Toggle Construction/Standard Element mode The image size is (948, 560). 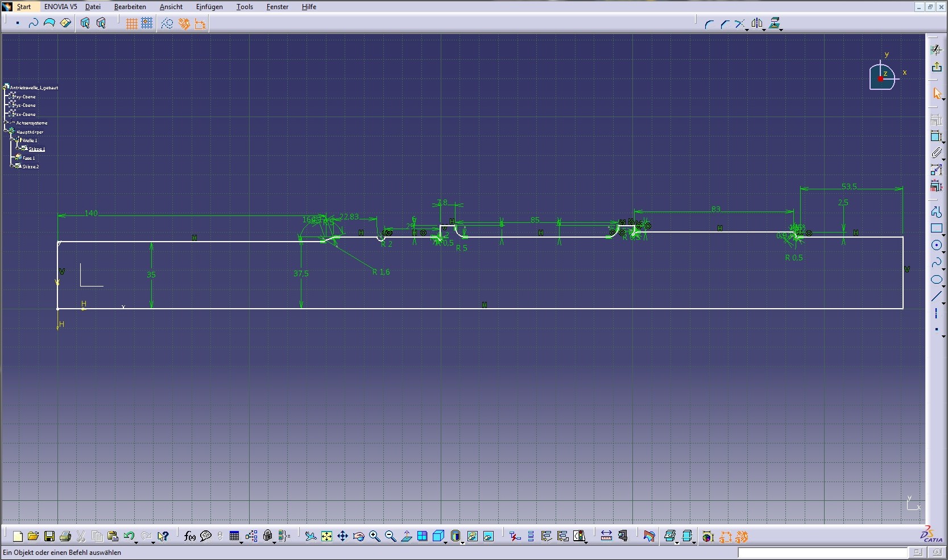coord(167,23)
